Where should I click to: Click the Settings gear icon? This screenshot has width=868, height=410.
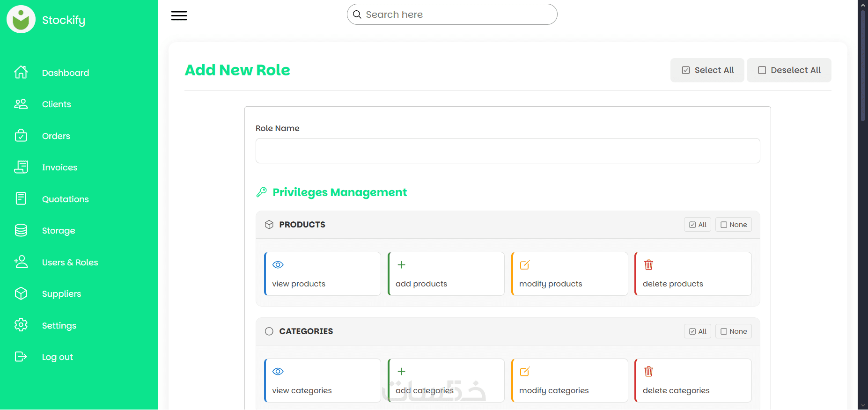pos(21,325)
